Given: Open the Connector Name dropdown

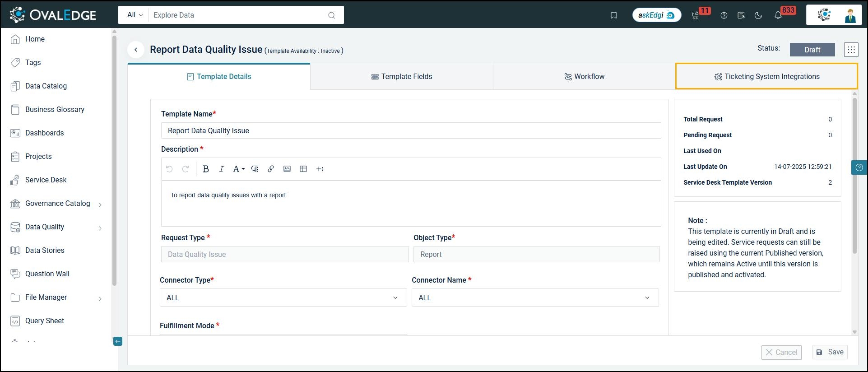Looking at the screenshot, I should (x=535, y=298).
